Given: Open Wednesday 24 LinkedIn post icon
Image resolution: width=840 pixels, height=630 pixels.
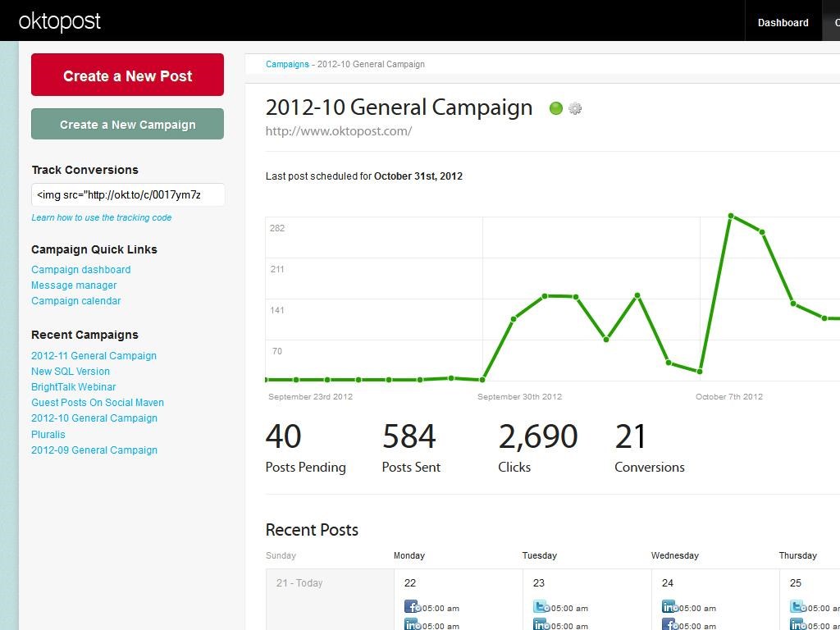Looking at the screenshot, I should pos(669,606).
